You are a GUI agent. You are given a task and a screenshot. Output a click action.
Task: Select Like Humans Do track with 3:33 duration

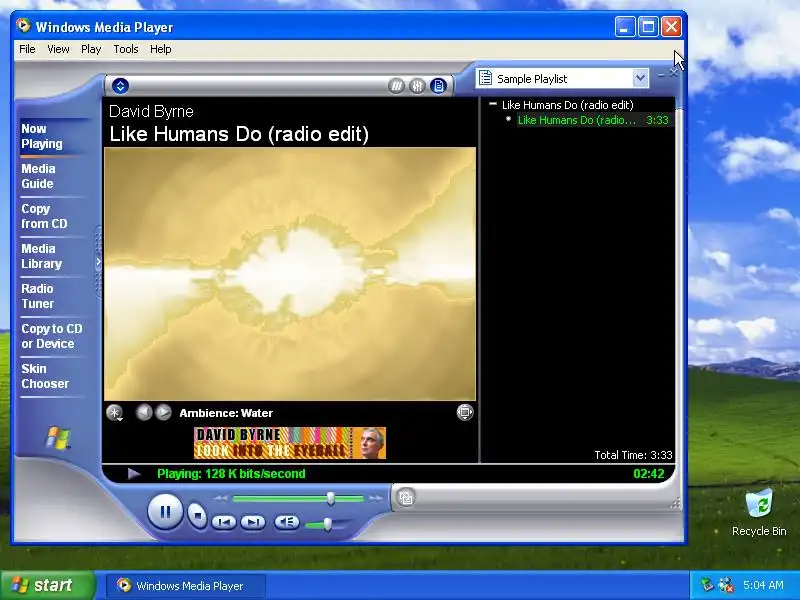click(593, 120)
